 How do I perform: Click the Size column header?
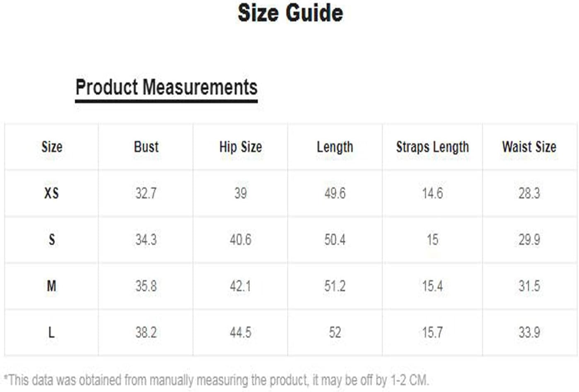pos(52,147)
